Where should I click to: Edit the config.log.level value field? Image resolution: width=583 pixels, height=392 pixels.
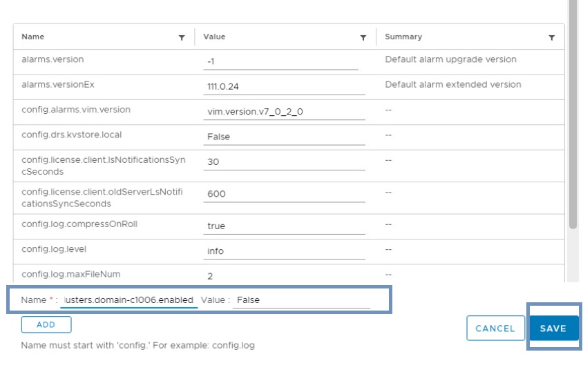pos(285,251)
